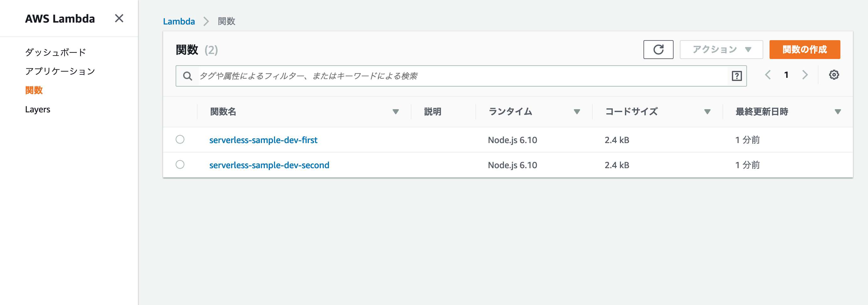Click AWS Lambda sidebar title
The height and width of the screenshot is (305, 868).
(x=60, y=19)
